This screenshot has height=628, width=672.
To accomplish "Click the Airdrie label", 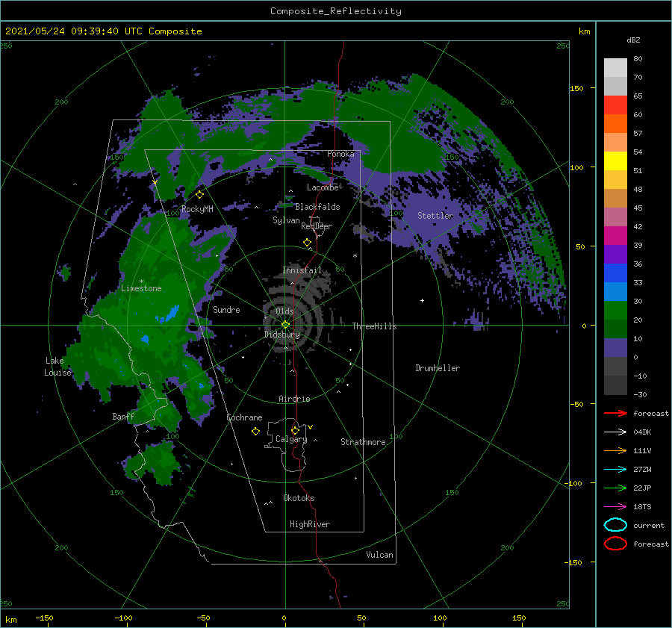I will [294, 399].
